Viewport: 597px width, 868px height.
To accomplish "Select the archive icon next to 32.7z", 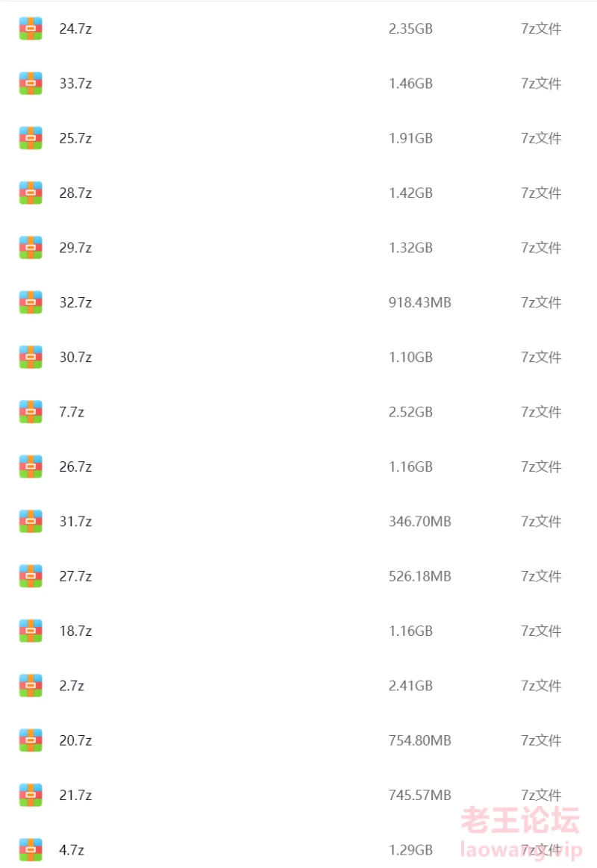I will click(31, 302).
